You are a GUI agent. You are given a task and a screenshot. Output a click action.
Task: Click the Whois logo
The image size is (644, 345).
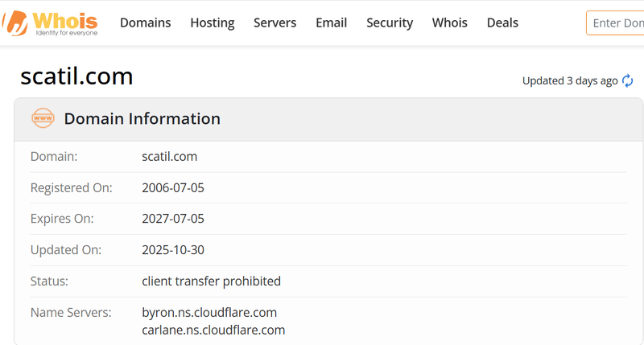click(x=50, y=23)
